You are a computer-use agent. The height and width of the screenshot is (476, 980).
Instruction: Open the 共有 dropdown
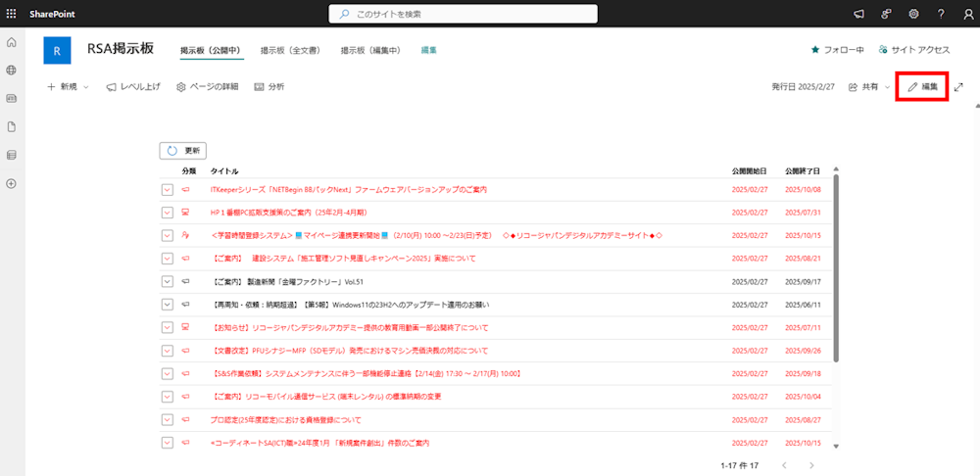pos(868,87)
